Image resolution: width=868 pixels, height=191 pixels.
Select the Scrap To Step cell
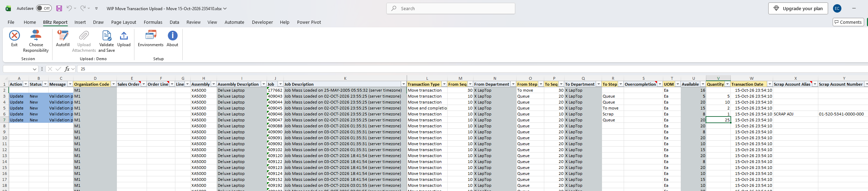tap(612, 114)
